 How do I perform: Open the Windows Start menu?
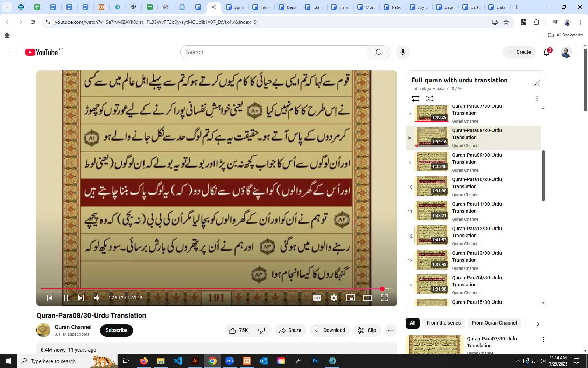pyautogui.click(x=8, y=361)
